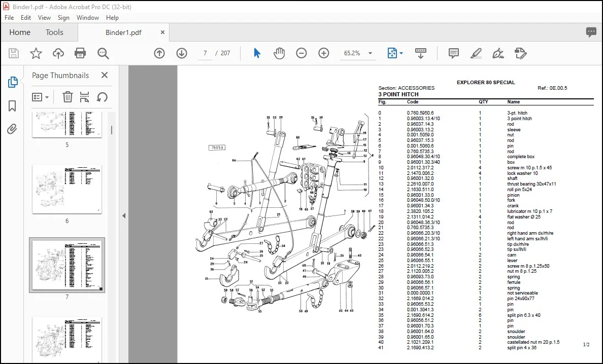Click the code '0.760.5950.6'
Viewport: 603px width, 364px height.
pos(420,113)
